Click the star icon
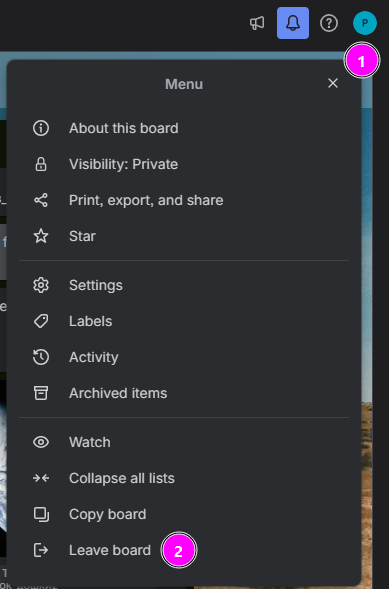Screen dimensions: 389x589 pos(41,236)
